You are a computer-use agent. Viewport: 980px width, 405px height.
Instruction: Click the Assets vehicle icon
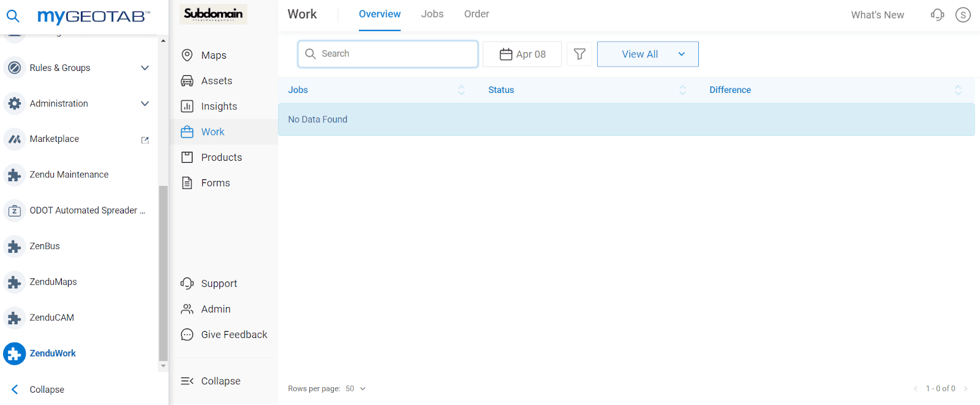[x=187, y=81]
